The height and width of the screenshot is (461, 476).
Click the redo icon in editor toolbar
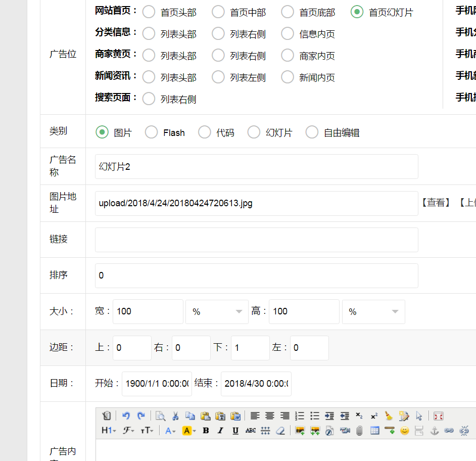[141, 416]
